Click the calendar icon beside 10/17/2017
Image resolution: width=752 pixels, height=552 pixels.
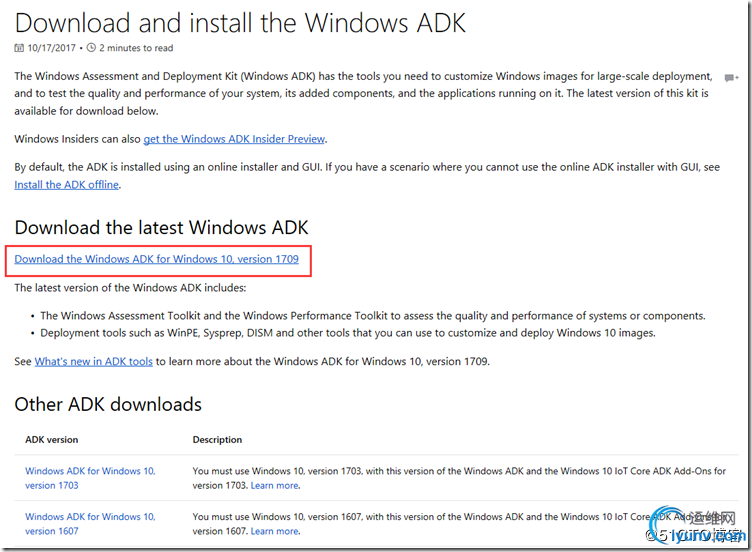19,48
